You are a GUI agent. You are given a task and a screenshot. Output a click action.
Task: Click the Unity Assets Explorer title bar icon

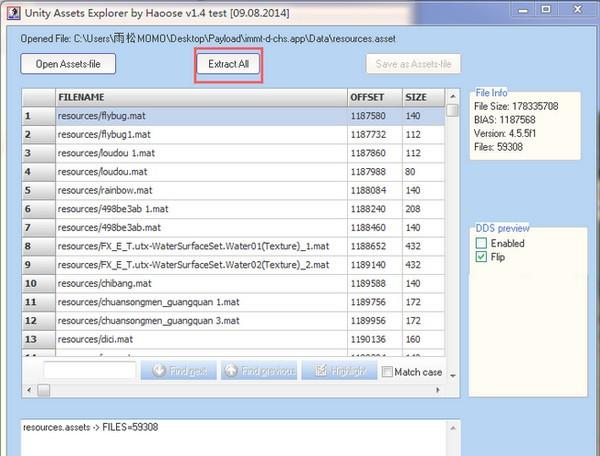point(13,13)
